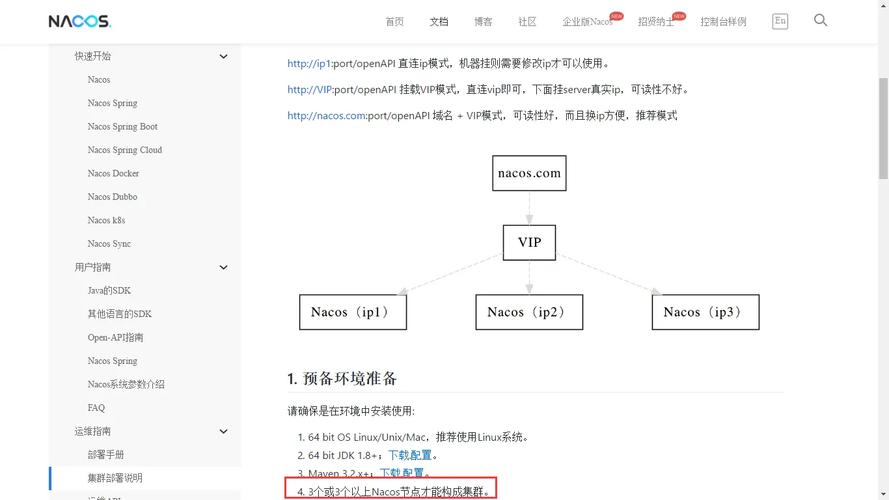Click 下载配置 link for JDK 1.8+
The height and width of the screenshot is (500, 889).
click(410, 455)
